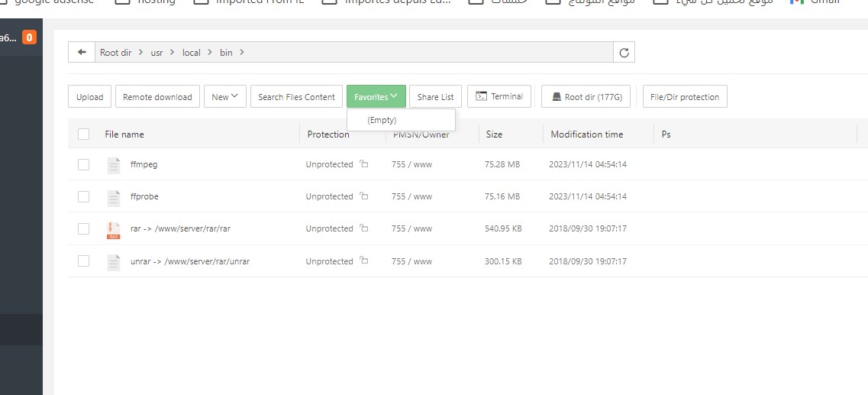Image resolution: width=868 pixels, height=395 pixels.
Task: Collapse the Favorites dropdown
Action: click(x=376, y=97)
